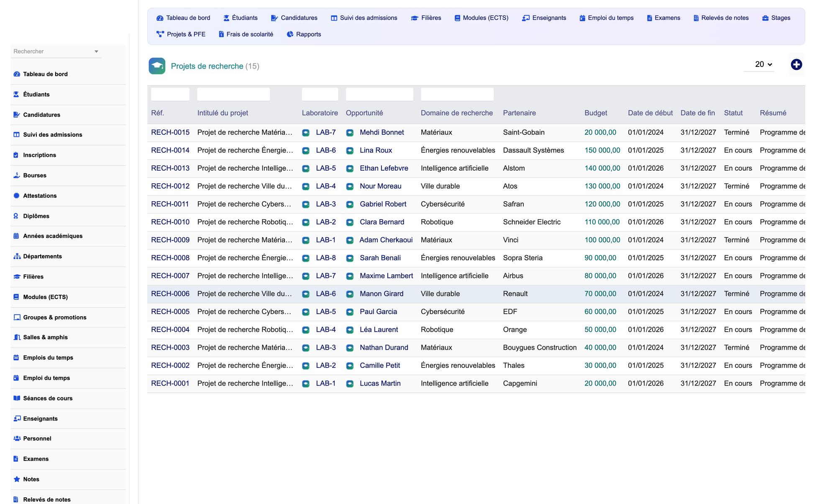This screenshot has width=814, height=504.
Task: Click the Personnel people icon
Action: point(17,439)
